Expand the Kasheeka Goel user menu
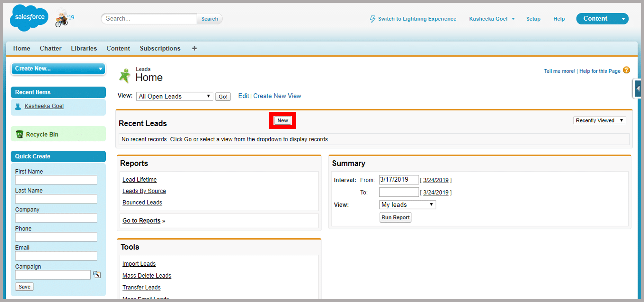 click(x=513, y=19)
